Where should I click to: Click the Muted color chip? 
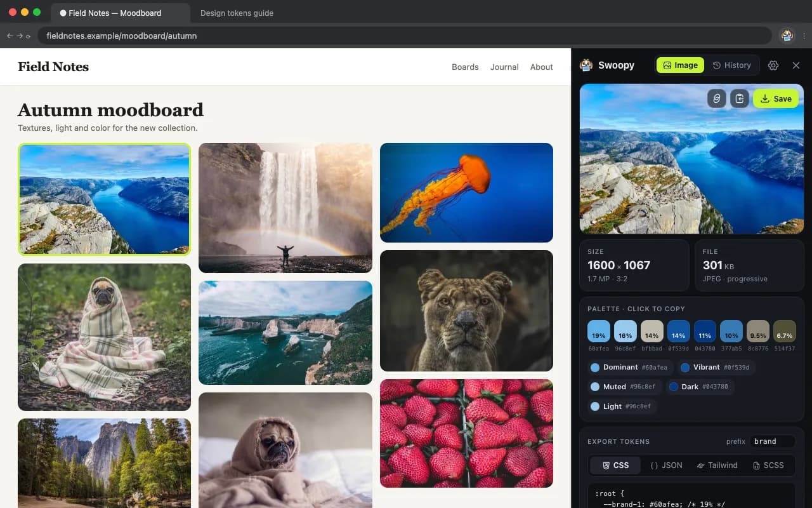tap(625, 387)
